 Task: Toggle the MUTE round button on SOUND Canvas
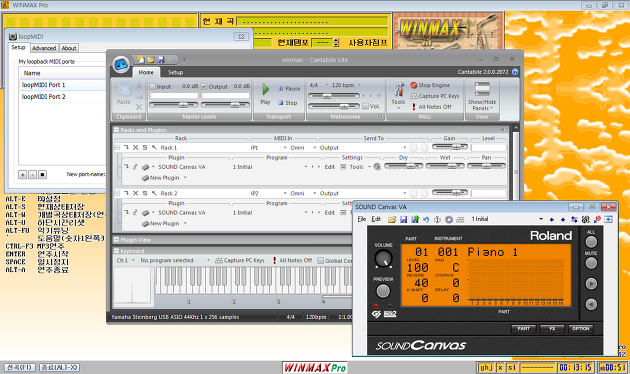click(591, 263)
